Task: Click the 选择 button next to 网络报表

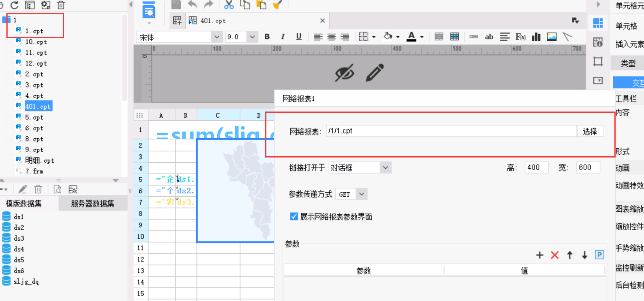Action: pos(590,132)
